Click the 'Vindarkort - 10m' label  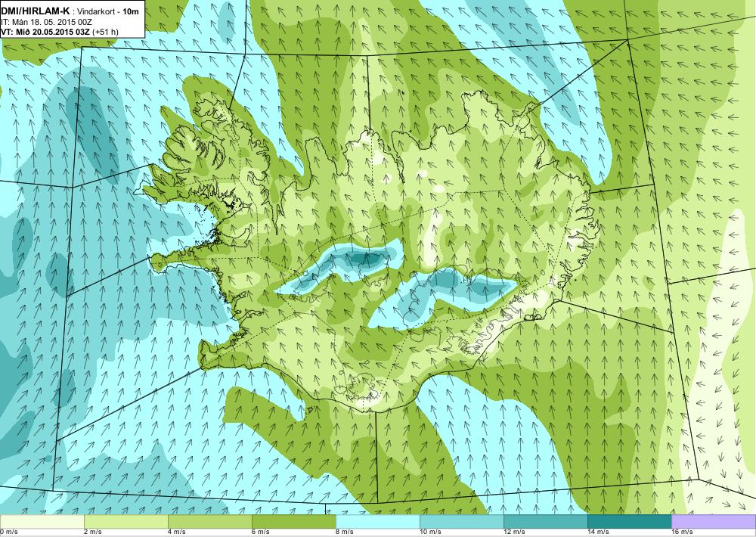click(108, 11)
